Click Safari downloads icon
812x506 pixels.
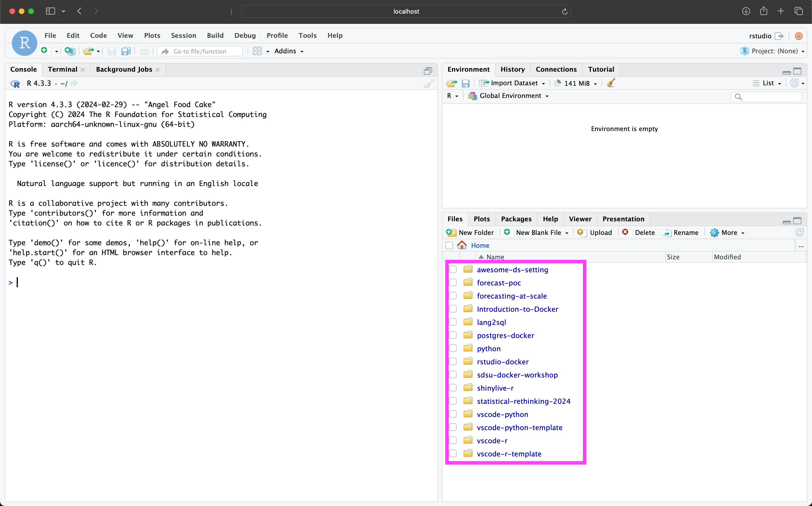[x=746, y=11]
